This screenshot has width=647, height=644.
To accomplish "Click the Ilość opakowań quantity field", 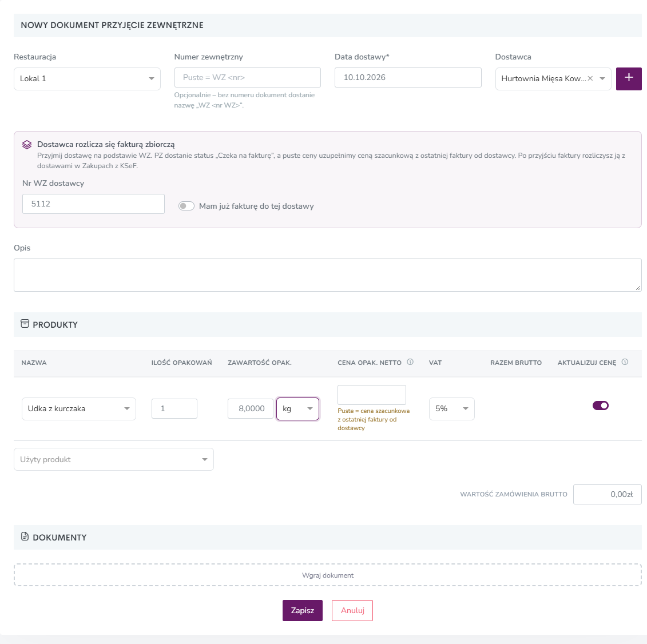I will coord(174,408).
